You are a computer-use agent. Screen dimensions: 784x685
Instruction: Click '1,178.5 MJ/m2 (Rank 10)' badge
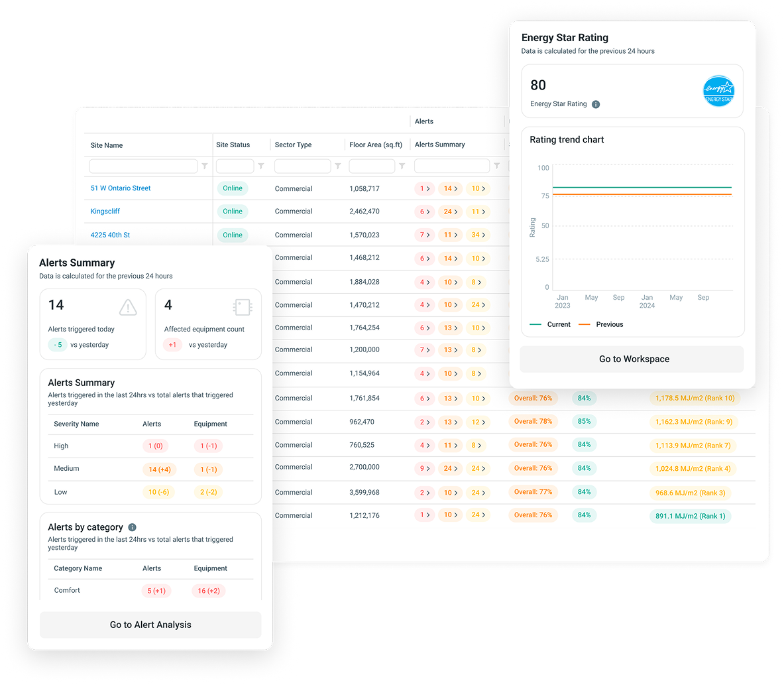695,399
